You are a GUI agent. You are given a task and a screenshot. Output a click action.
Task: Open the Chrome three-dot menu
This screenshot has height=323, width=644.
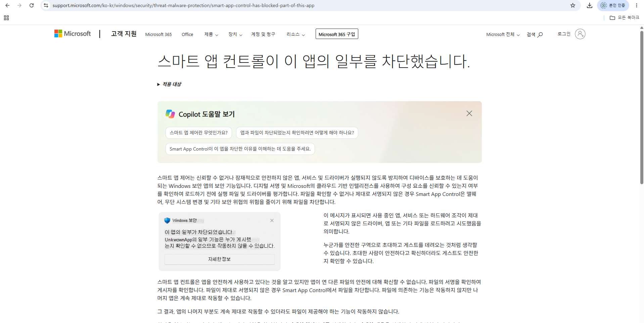tap(637, 5)
